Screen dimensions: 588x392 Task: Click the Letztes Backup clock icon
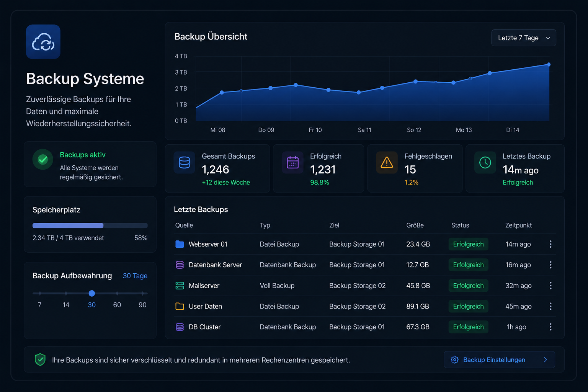point(485,163)
